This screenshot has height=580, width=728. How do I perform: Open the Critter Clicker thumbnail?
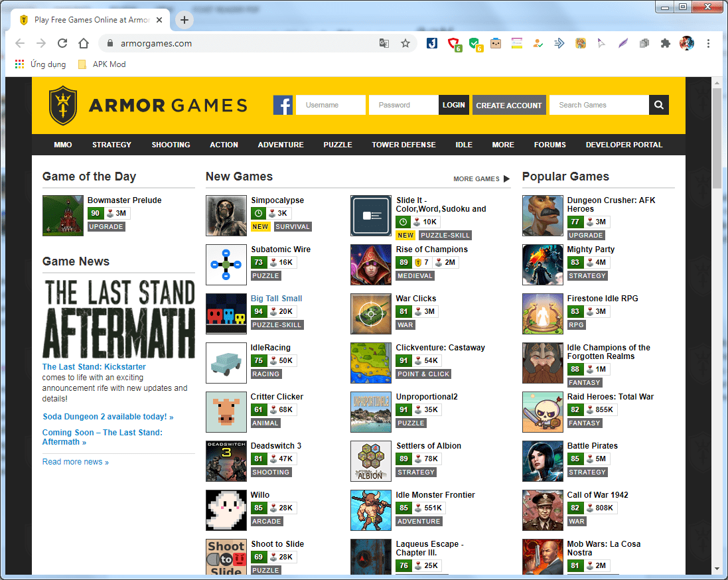point(226,412)
